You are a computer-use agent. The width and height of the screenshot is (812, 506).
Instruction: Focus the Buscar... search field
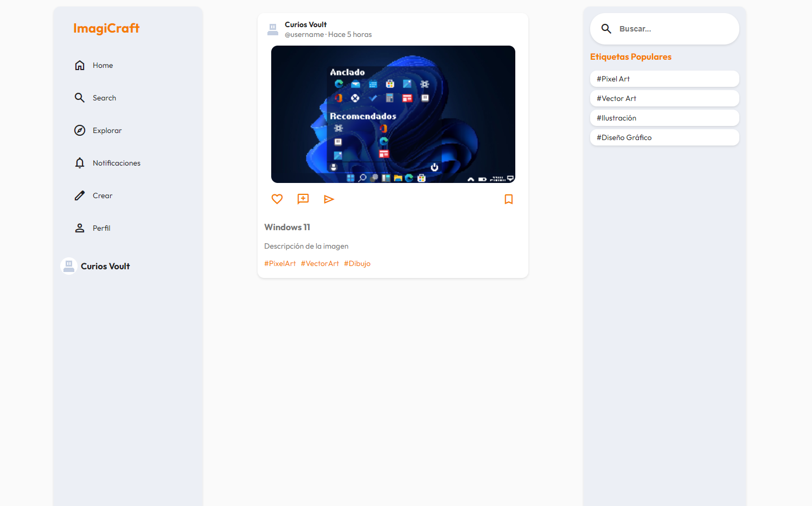click(x=664, y=29)
